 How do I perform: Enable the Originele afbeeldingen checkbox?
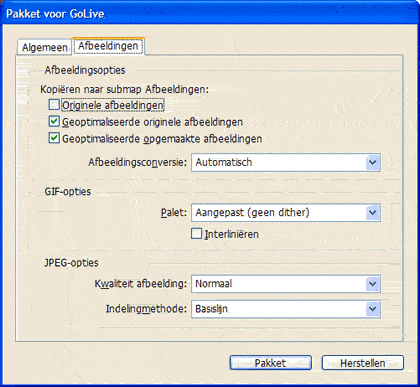pos(54,105)
